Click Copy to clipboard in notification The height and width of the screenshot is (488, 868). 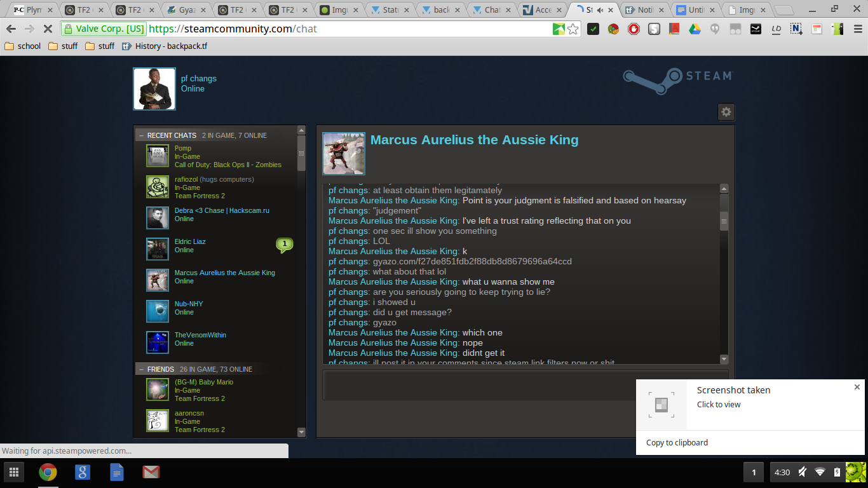click(677, 442)
